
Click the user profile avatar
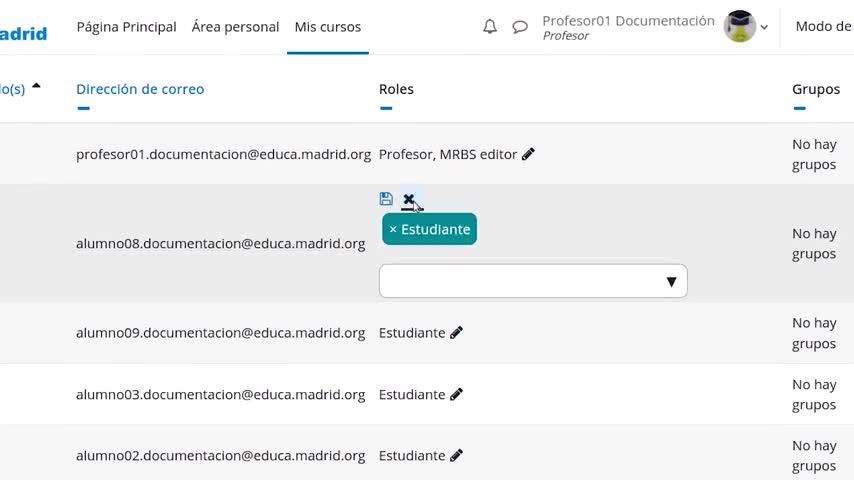coord(740,26)
